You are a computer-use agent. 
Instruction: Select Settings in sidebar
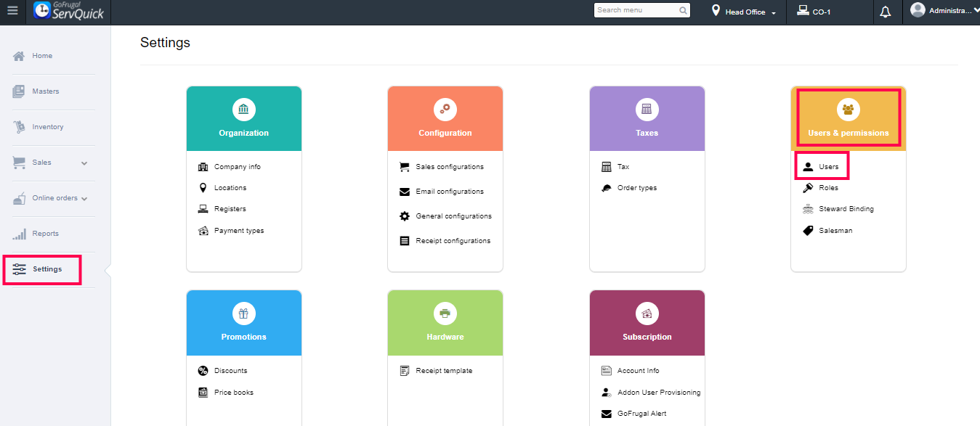point(47,269)
